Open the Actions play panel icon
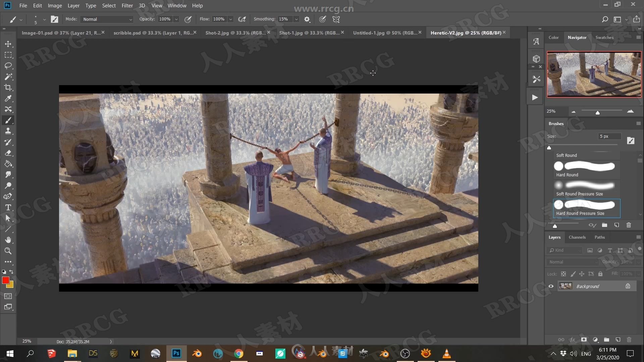 click(x=535, y=98)
